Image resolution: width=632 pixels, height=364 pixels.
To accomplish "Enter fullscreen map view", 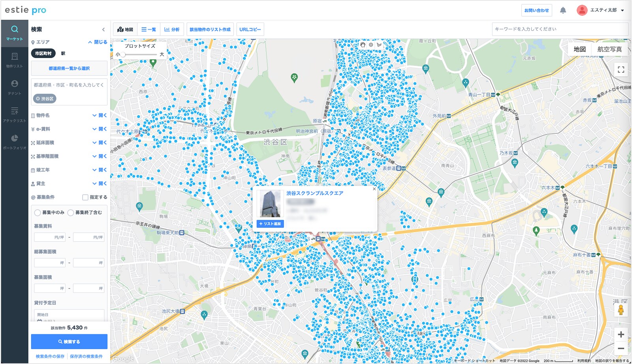I will point(621,70).
